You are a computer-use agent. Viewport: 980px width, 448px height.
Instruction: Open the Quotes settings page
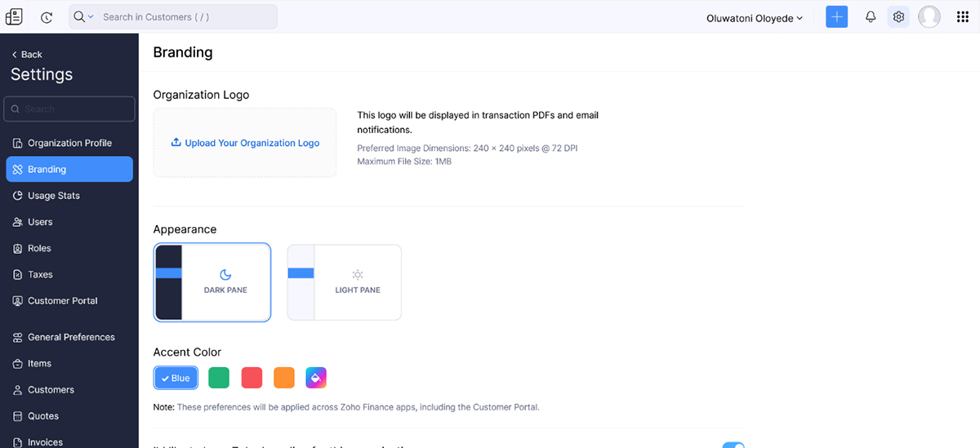69,415
